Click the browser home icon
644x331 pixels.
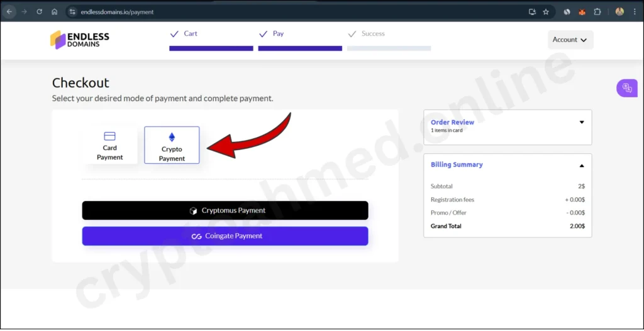coord(55,11)
